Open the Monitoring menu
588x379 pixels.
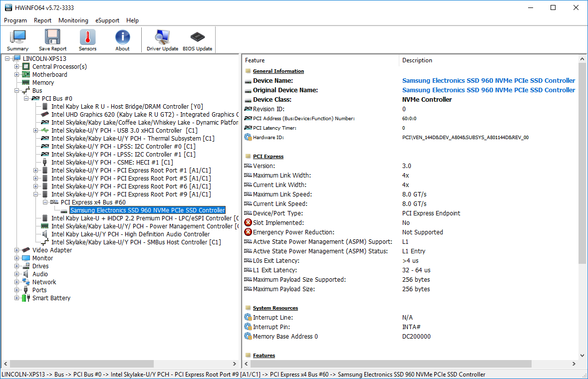click(x=73, y=20)
